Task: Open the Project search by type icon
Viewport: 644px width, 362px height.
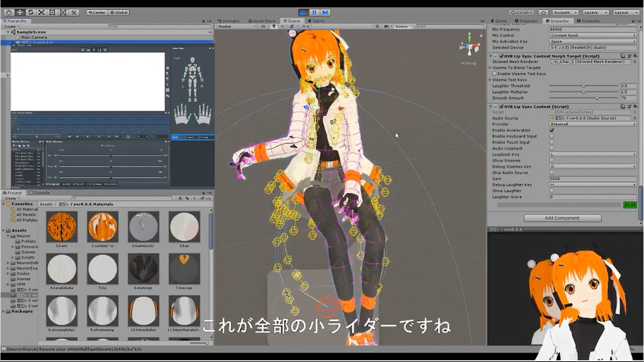Action: click(180, 198)
